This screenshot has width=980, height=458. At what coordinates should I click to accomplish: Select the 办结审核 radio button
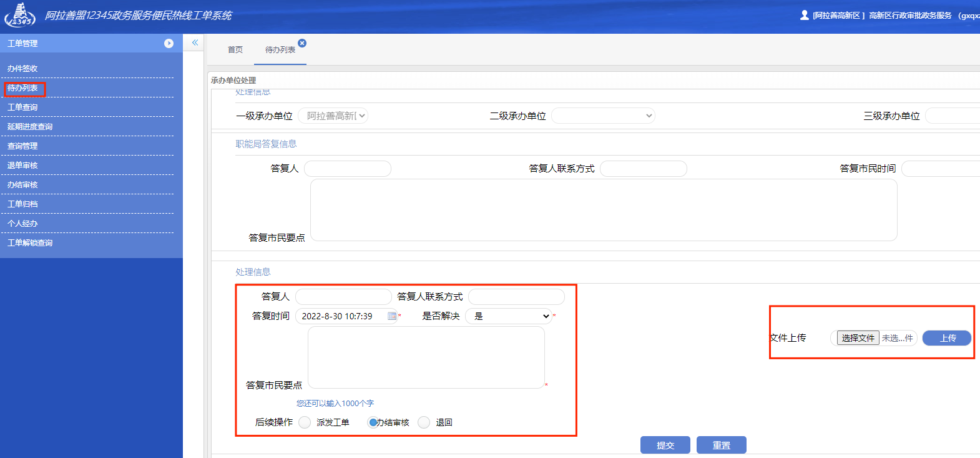[x=373, y=422]
